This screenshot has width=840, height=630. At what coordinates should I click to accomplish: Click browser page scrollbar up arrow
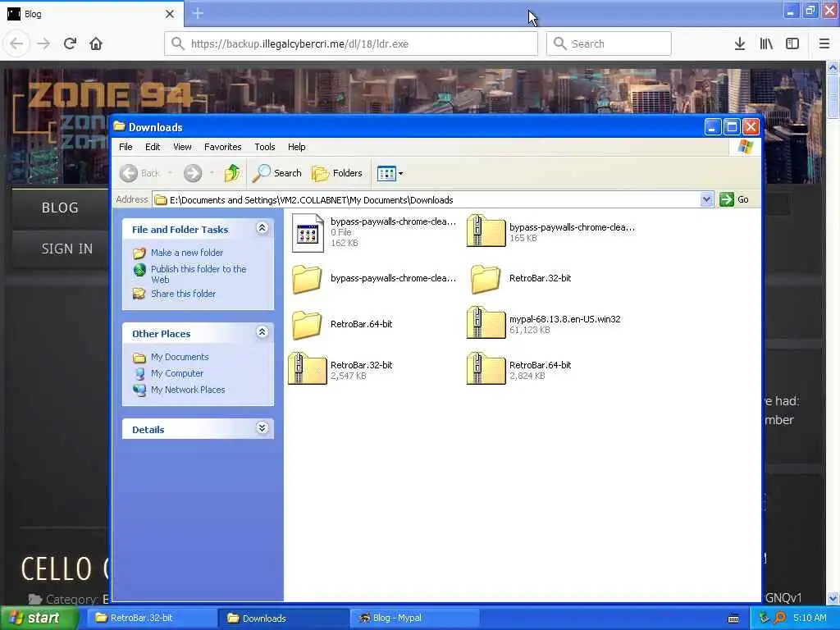click(833, 68)
